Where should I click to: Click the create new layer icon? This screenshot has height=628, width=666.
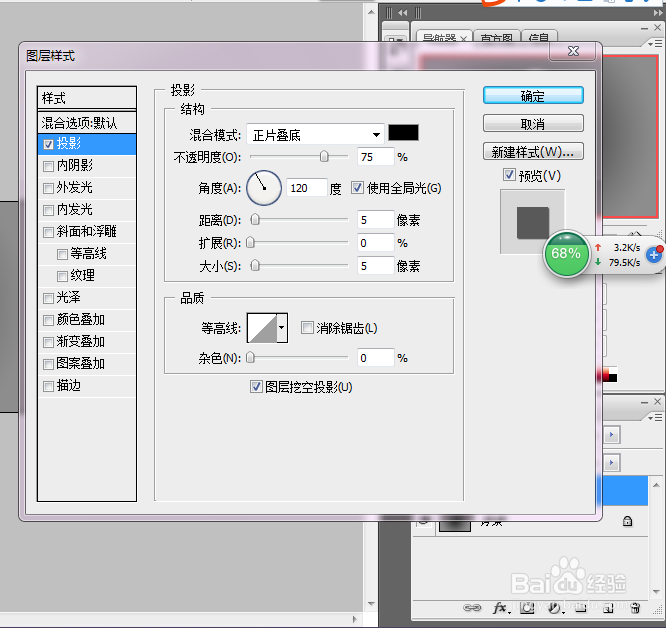click(x=608, y=608)
